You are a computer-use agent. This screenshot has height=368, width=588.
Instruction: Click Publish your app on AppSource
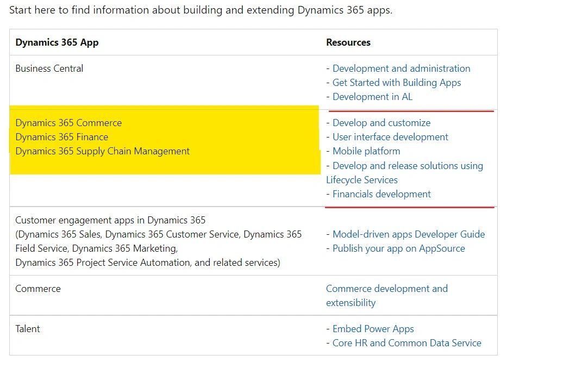[x=398, y=248]
